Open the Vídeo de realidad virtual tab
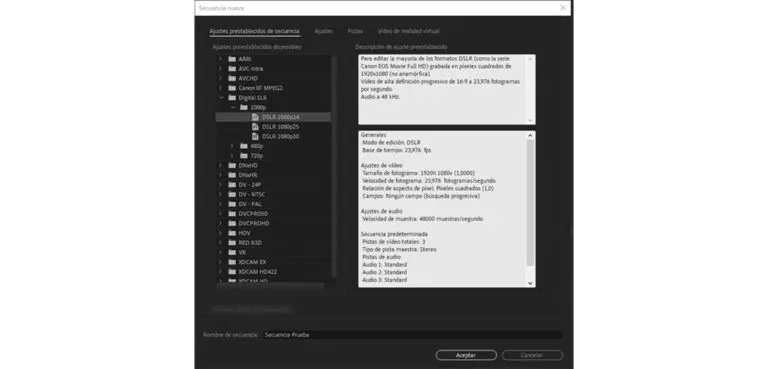This screenshot has width=768, height=369. (408, 31)
